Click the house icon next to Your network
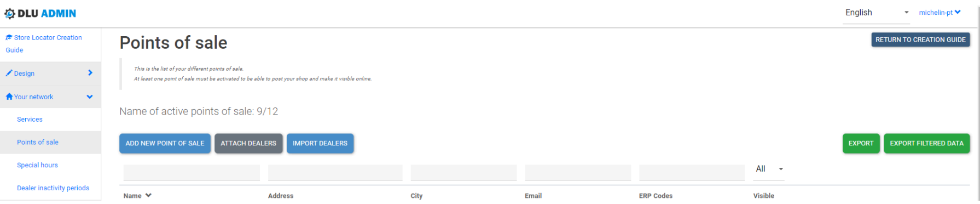 click(x=9, y=97)
